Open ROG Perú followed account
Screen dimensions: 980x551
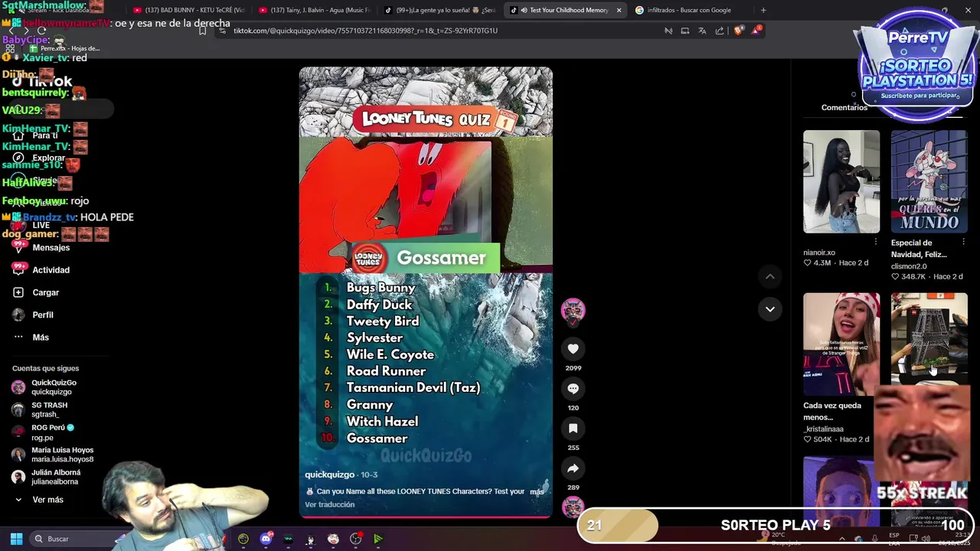click(x=52, y=432)
